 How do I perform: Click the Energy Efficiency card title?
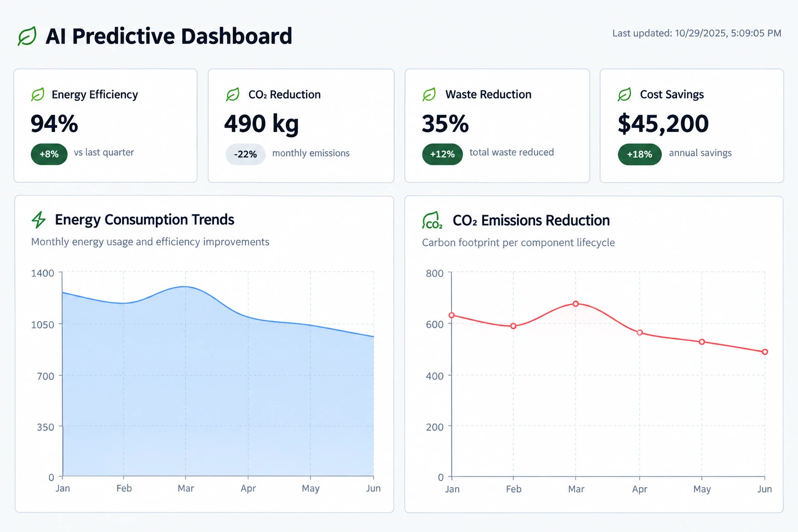(95, 95)
